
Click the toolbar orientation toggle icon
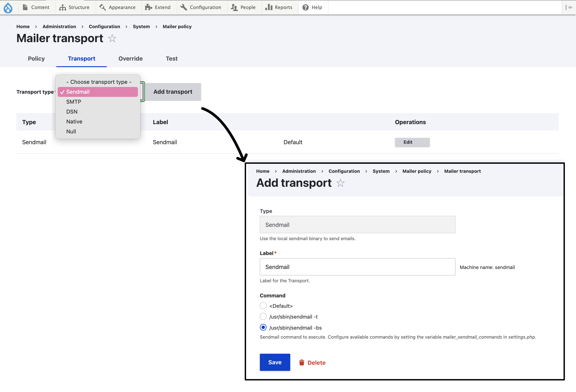(569, 7)
